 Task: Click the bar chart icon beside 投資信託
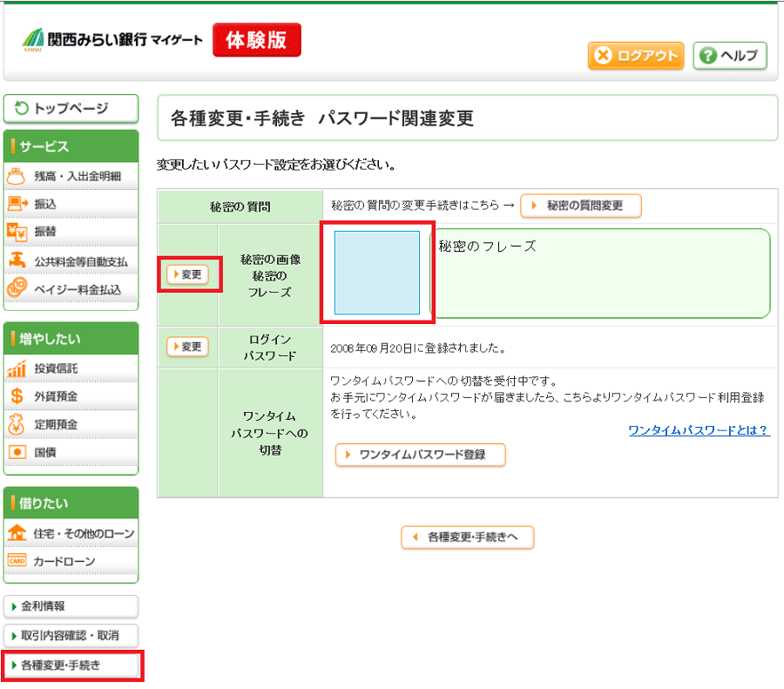(x=17, y=368)
